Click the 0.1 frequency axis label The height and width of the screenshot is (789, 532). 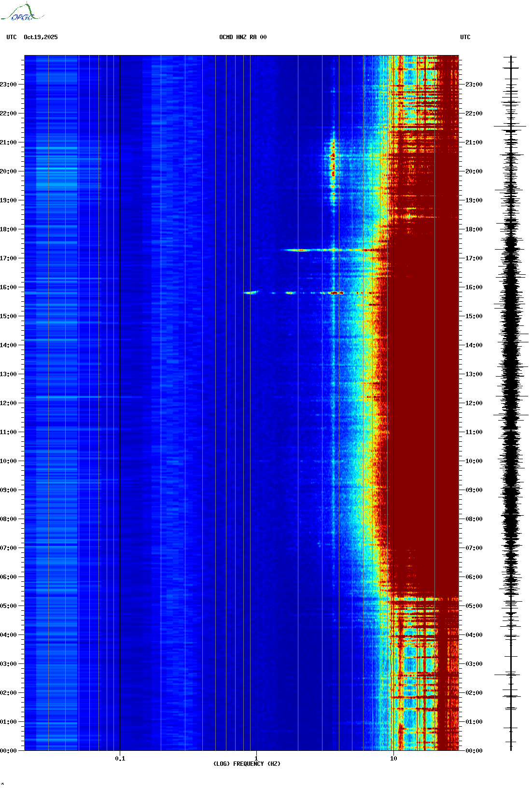pos(120,759)
